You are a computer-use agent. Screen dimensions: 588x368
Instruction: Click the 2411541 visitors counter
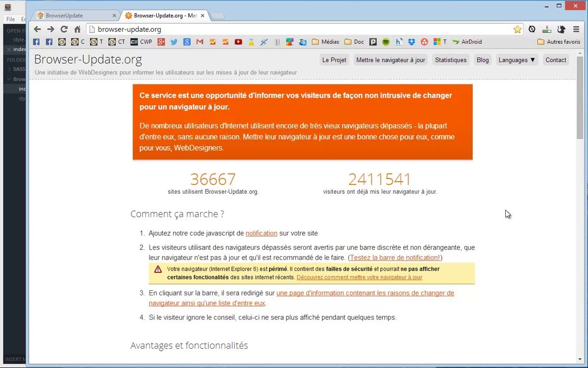click(380, 179)
